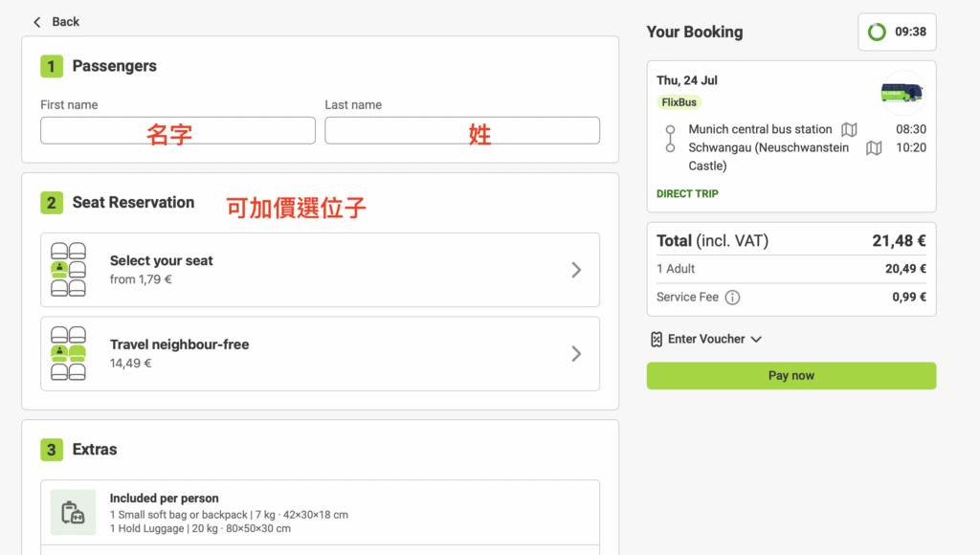Click the Service Fee info icon
The width and height of the screenshot is (980, 555).
732,298
